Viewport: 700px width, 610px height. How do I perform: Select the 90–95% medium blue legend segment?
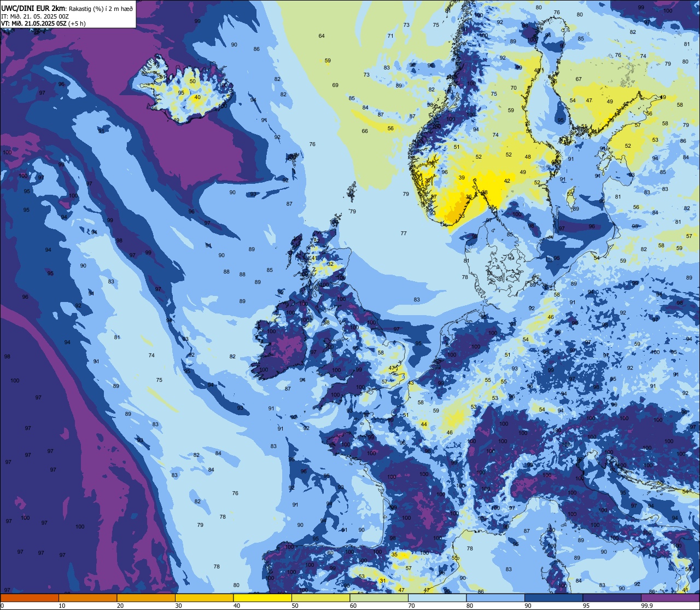[x=554, y=598]
